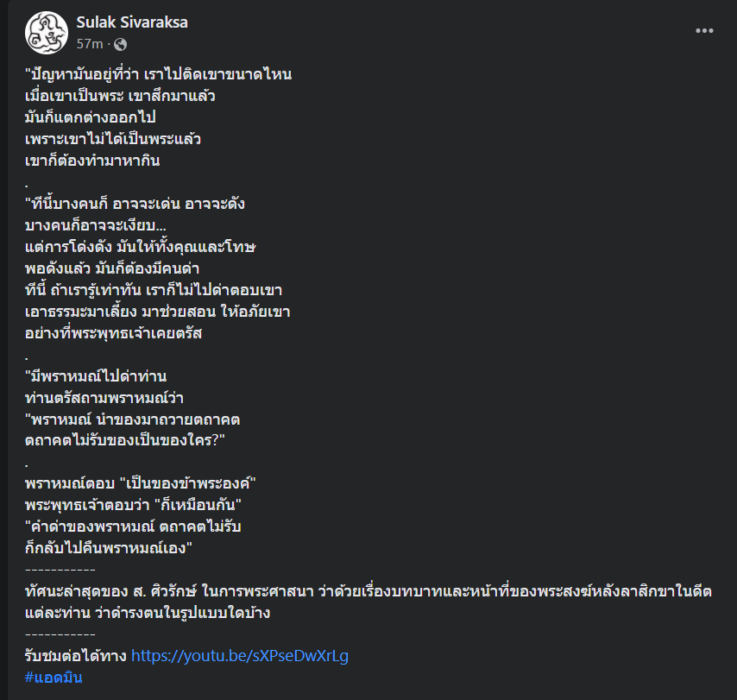737x700 pixels.
Task: Open the post options three-dot menu
Action: click(x=705, y=31)
